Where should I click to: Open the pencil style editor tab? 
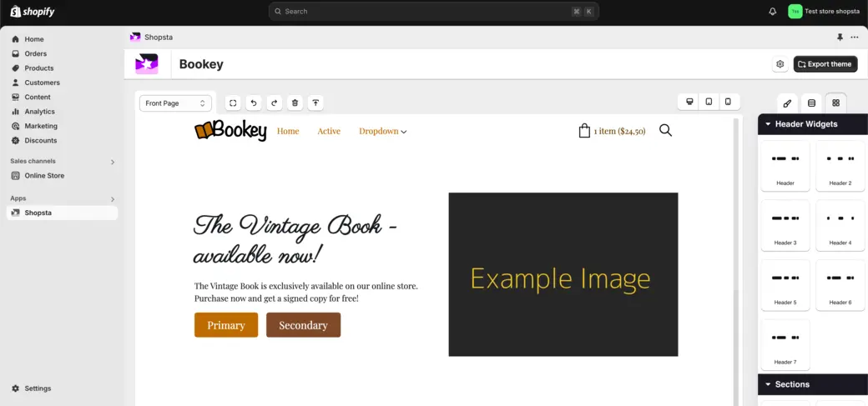[x=787, y=103]
